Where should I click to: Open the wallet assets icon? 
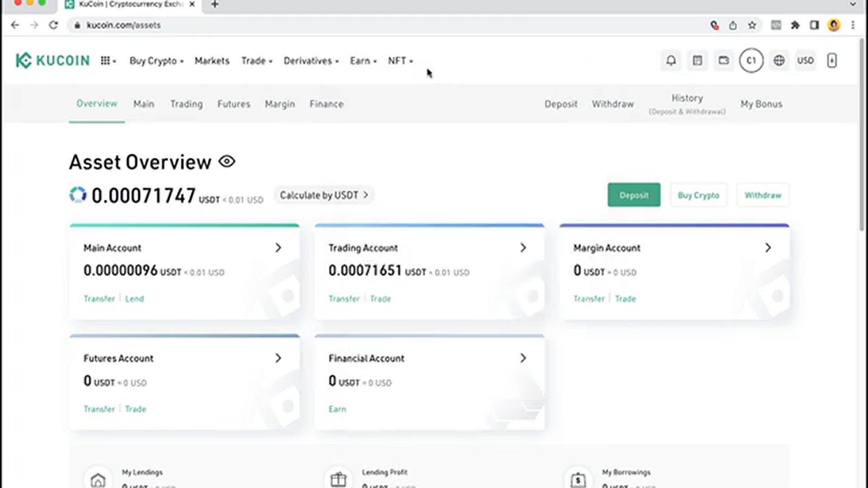(724, 61)
